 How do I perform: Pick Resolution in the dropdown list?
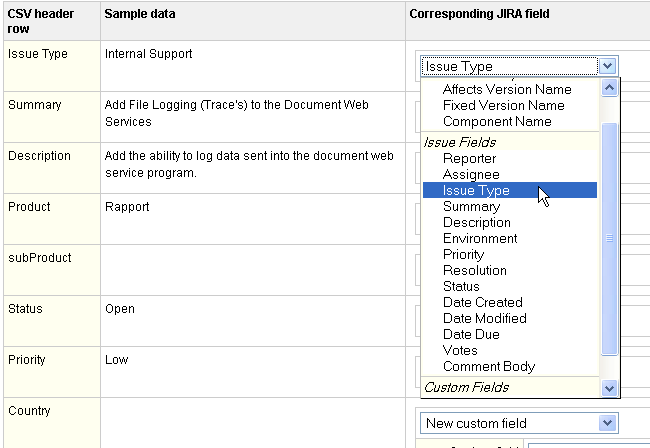tap(475, 270)
